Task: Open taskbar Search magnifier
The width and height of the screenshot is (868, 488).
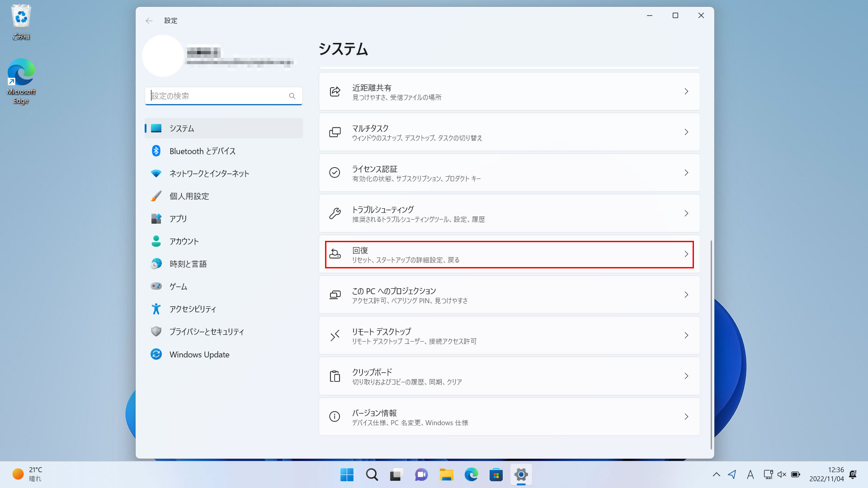Action: point(372,475)
